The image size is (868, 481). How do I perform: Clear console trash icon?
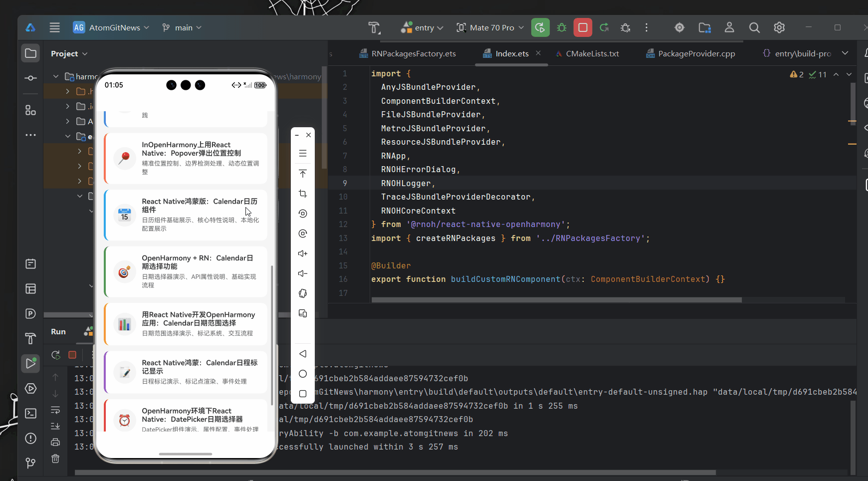pyautogui.click(x=55, y=459)
